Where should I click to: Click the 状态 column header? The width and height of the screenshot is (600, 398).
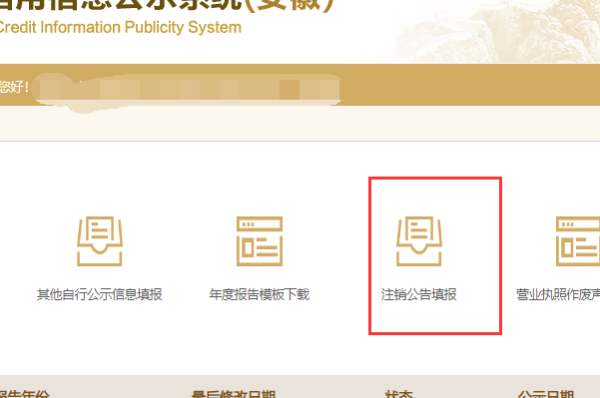coord(399,394)
